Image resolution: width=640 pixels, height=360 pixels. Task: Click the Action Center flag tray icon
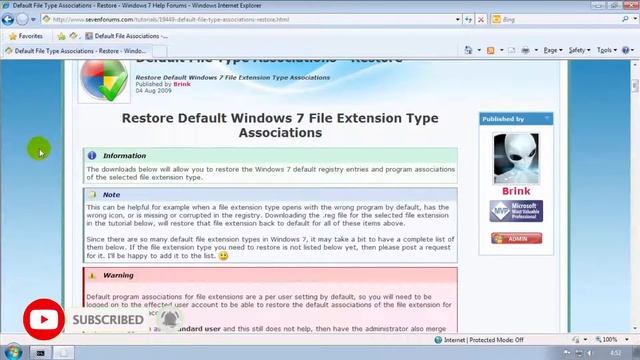(567, 353)
